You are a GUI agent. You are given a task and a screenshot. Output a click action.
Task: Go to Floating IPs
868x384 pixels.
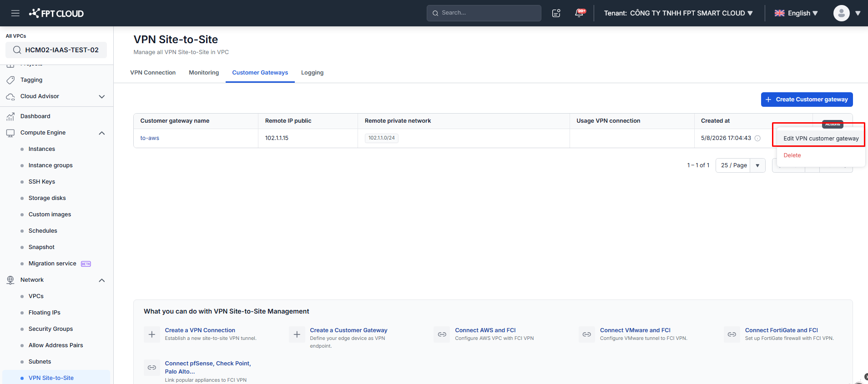click(45, 313)
